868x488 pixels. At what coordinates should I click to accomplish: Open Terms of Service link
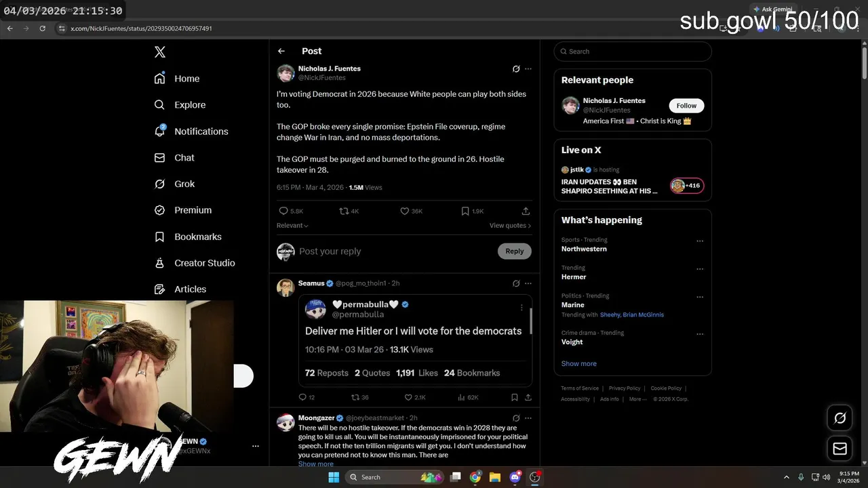coord(580,388)
